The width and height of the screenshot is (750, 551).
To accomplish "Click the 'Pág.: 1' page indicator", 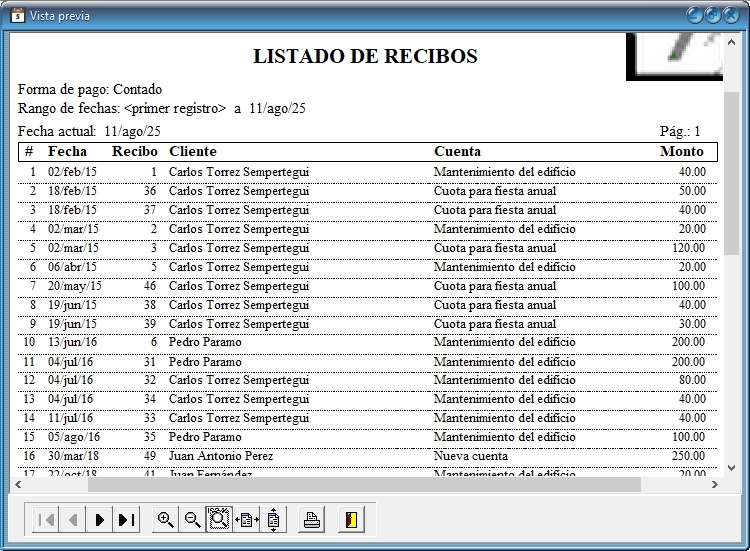I will click(x=680, y=131).
